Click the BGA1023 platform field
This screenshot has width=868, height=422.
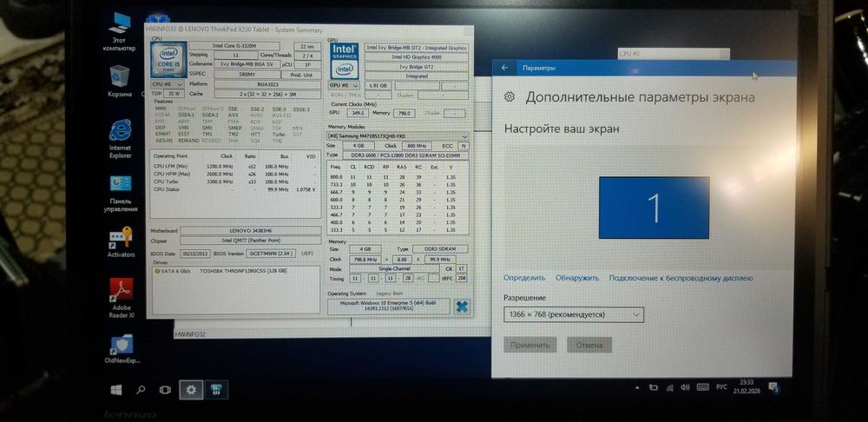[267, 84]
